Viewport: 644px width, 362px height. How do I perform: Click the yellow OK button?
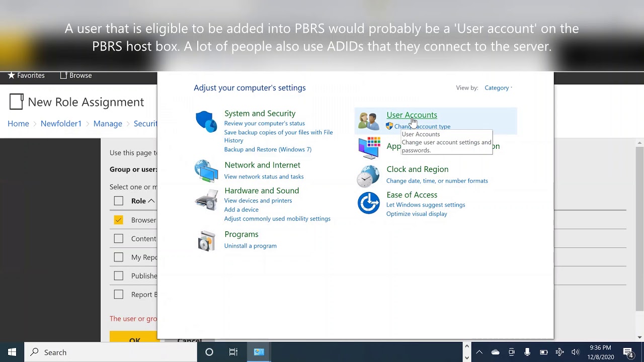(134, 337)
